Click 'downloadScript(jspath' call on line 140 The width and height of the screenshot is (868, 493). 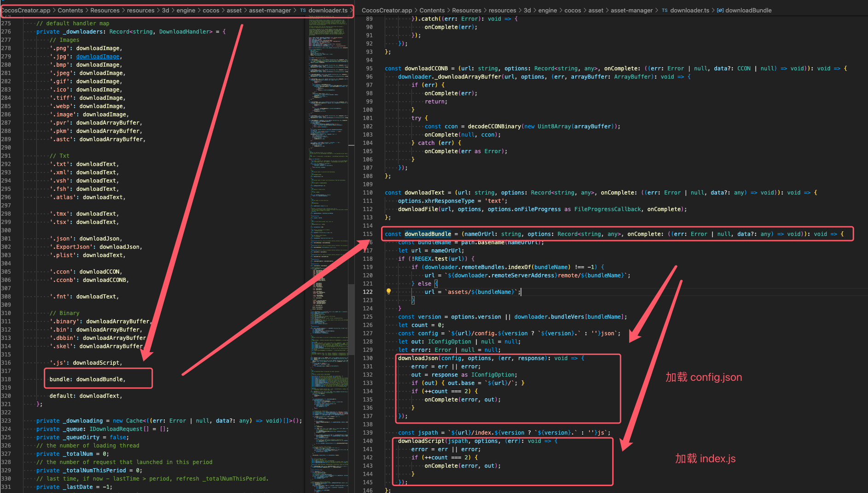tap(433, 441)
